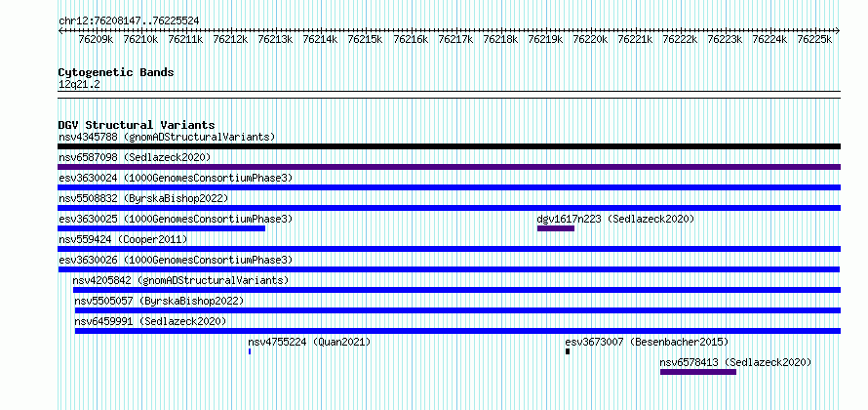Viewport: 868px width, 410px height.
Task: Open the esv3673007 (Besenbacher2015) label
Action: click(648, 342)
